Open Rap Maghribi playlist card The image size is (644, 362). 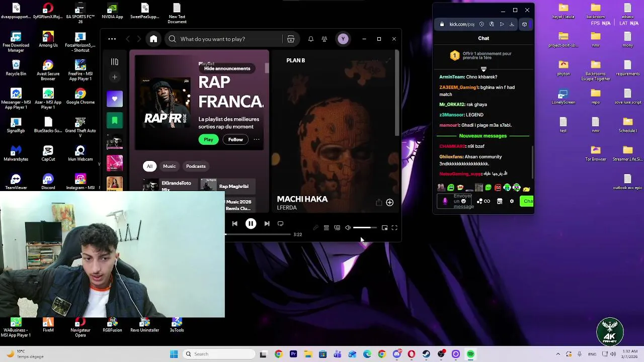click(227, 186)
